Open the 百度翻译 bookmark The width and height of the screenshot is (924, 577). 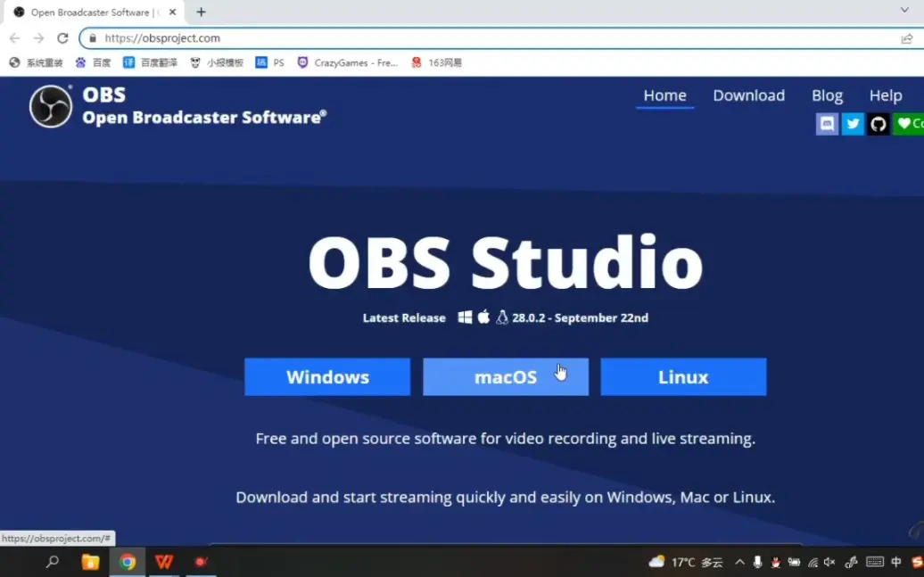(x=150, y=62)
